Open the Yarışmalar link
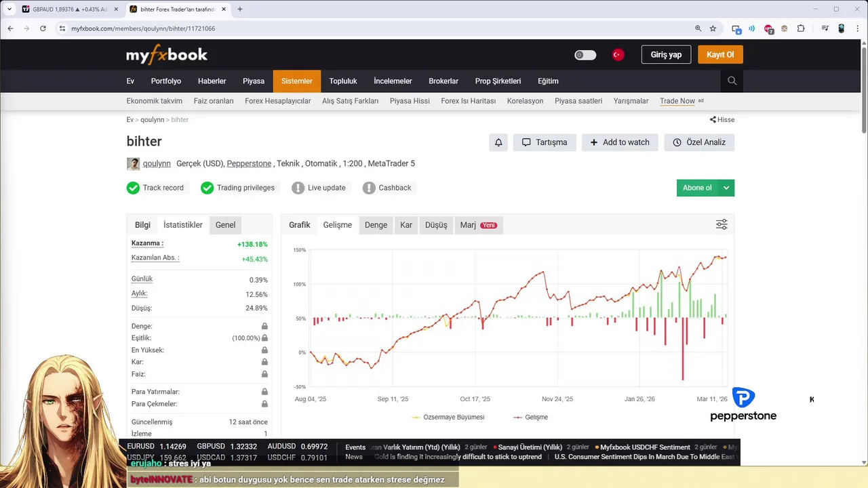 631,101
